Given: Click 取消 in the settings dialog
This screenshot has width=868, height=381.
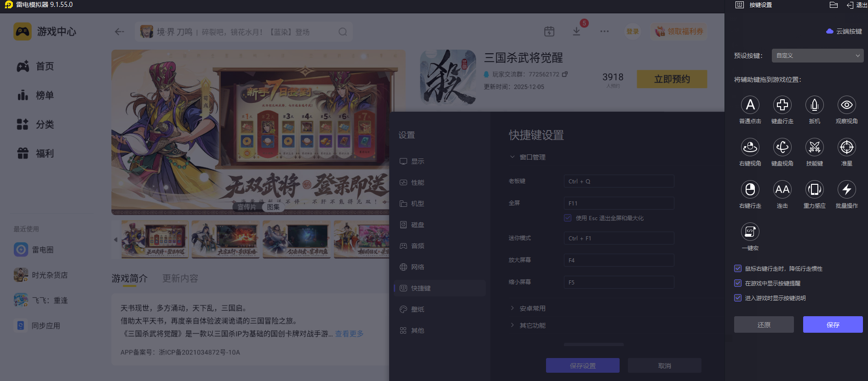Looking at the screenshot, I should [665, 366].
